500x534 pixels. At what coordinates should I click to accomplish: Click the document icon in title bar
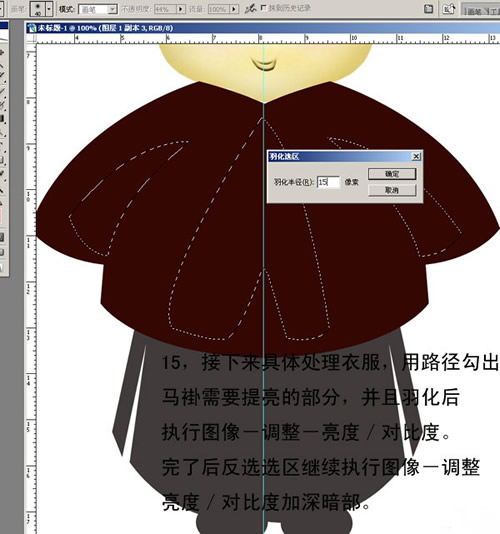point(32,28)
